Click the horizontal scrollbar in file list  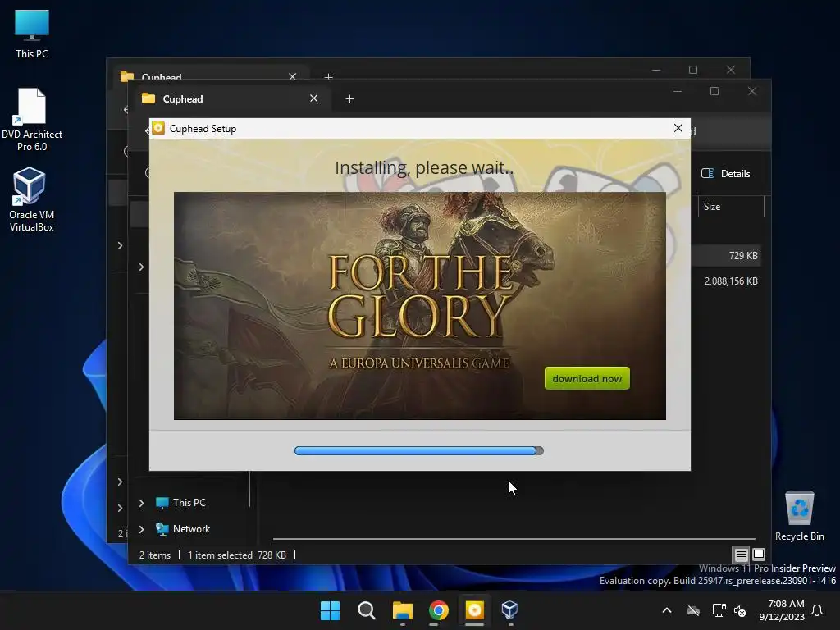(514, 538)
